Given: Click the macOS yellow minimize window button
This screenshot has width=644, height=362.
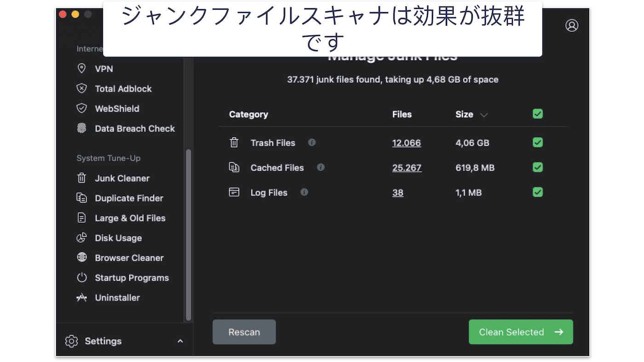Looking at the screenshot, I should coord(75,14).
